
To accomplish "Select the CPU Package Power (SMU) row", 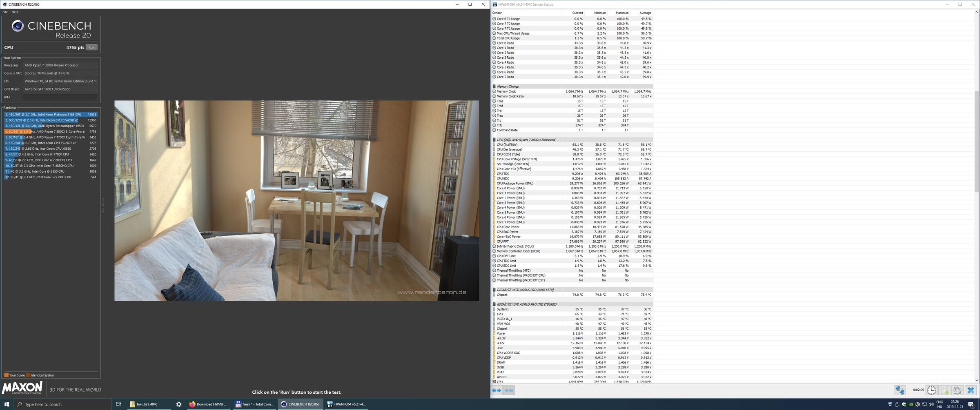I will pos(572,184).
